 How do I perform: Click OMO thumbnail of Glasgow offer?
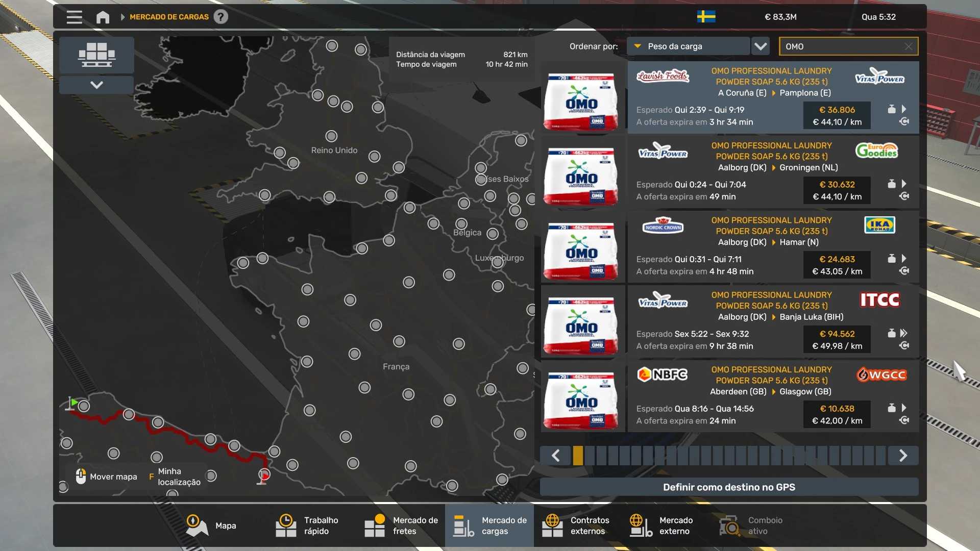pyautogui.click(x=582, y=396)
